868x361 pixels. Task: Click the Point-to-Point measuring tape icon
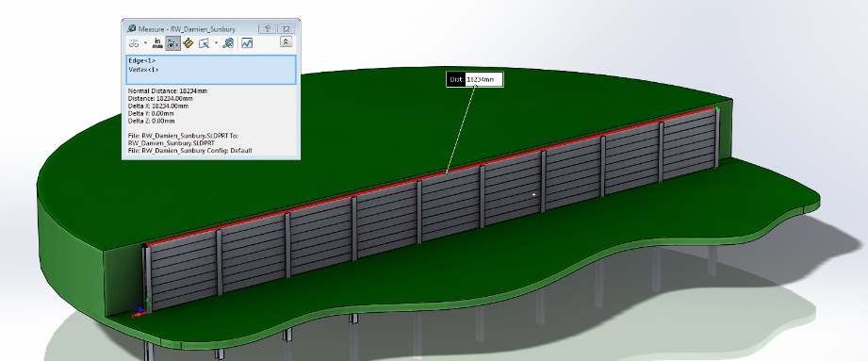click(188, 42)
